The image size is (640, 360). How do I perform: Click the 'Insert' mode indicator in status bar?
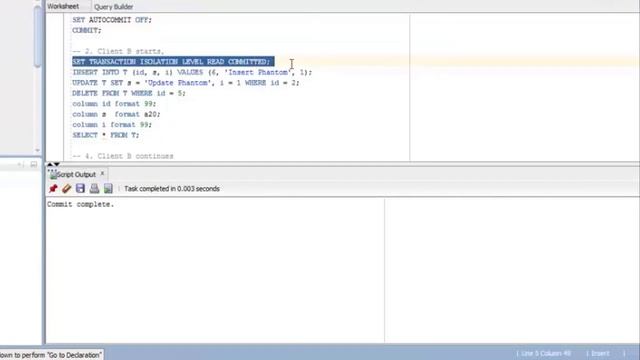pyautogui.click(x=600, y=353)
